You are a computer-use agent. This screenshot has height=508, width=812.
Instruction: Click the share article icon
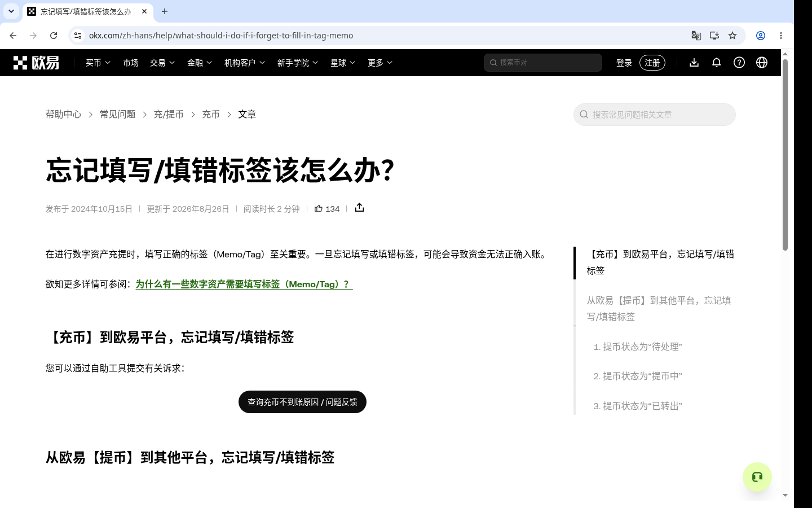360,208
